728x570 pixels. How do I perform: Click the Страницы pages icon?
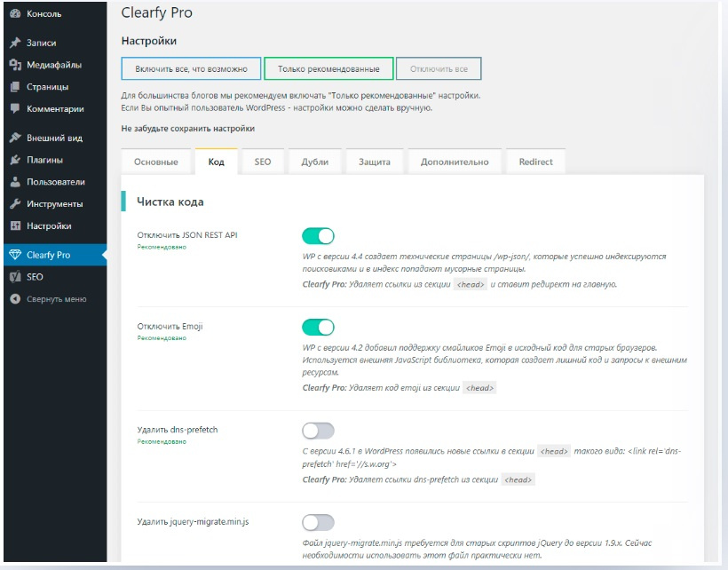click(x=15, y=87)
